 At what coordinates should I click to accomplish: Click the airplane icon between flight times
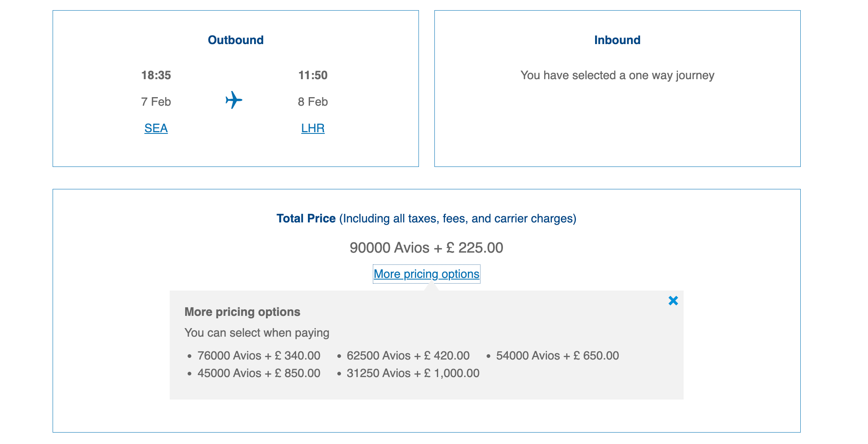pos(234,100)
